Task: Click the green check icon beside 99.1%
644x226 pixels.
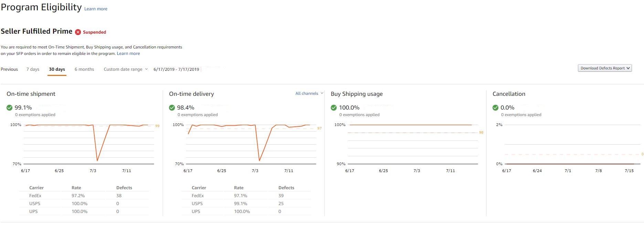Action: (9, 108)
